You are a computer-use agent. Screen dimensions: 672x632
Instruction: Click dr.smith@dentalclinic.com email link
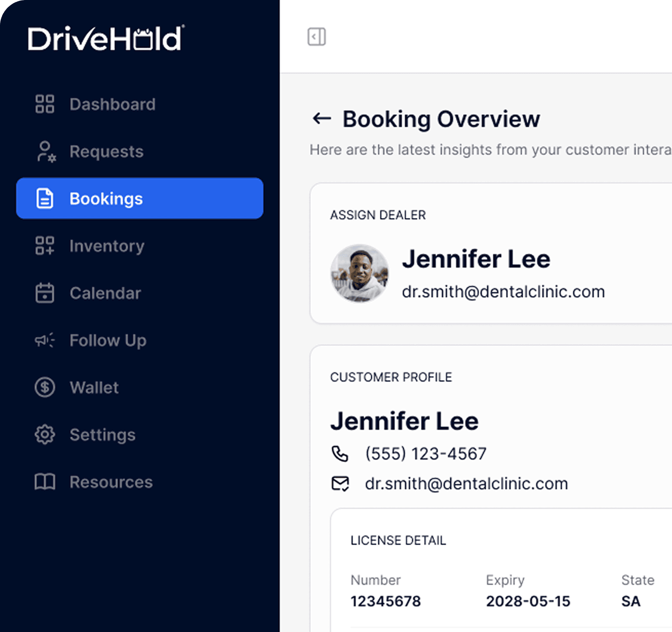point(503,292)
